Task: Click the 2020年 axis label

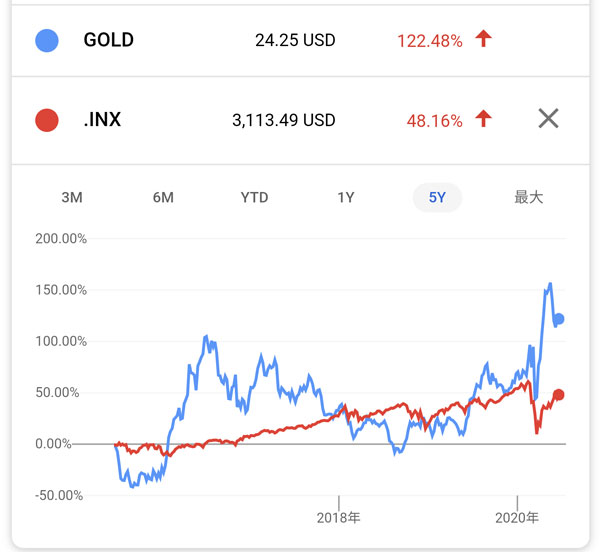Action: [517, 518]
